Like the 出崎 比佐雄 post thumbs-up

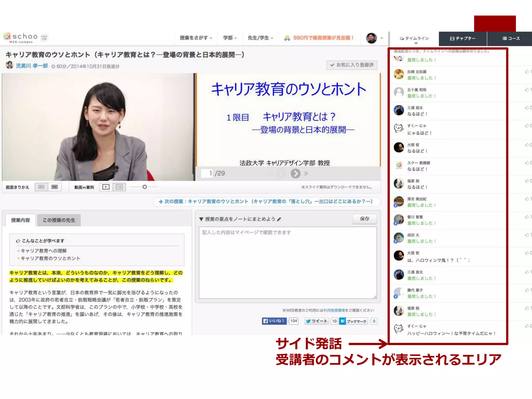click(x=527, y=72)
